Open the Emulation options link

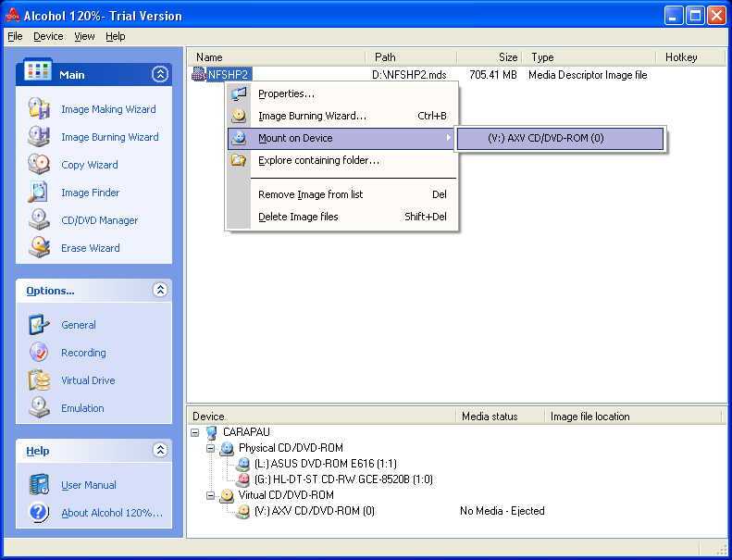82,408
